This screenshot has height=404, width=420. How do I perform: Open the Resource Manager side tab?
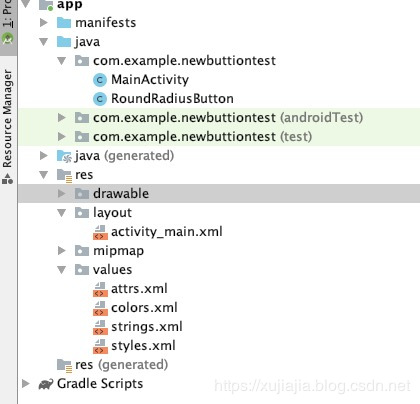coord(8,127)
